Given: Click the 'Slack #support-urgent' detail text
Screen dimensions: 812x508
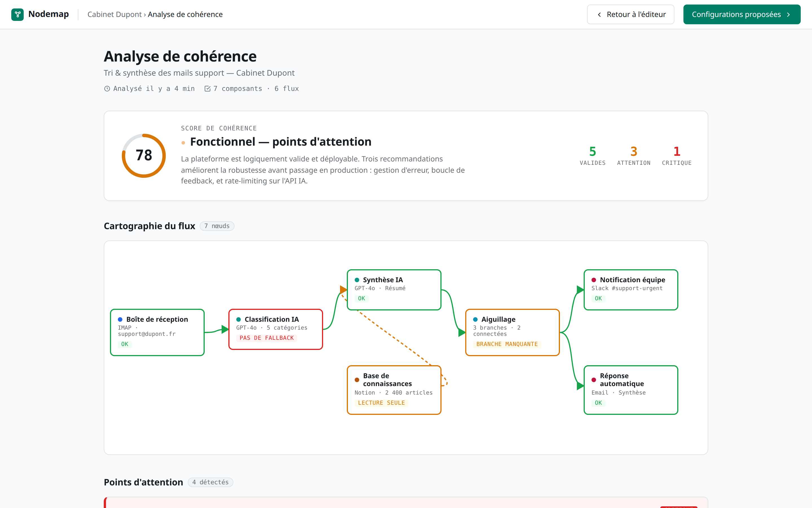Looking at the screenshot, I should 627,288.
